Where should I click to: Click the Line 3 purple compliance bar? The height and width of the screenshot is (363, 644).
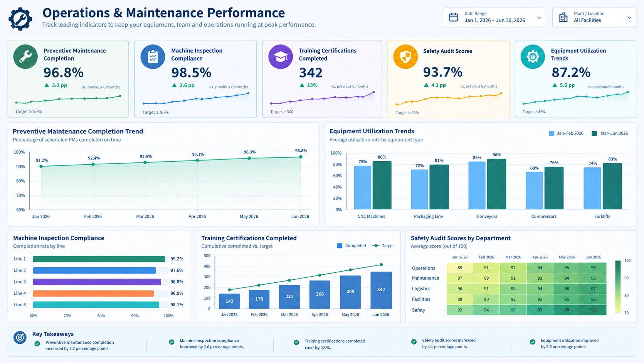pyautogui.click(x=97, y=282)
